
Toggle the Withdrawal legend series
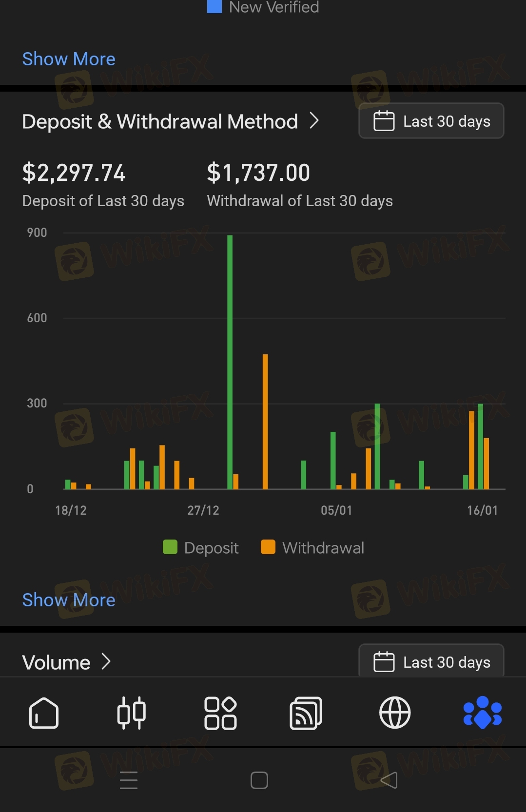click(x=312, y=548)
